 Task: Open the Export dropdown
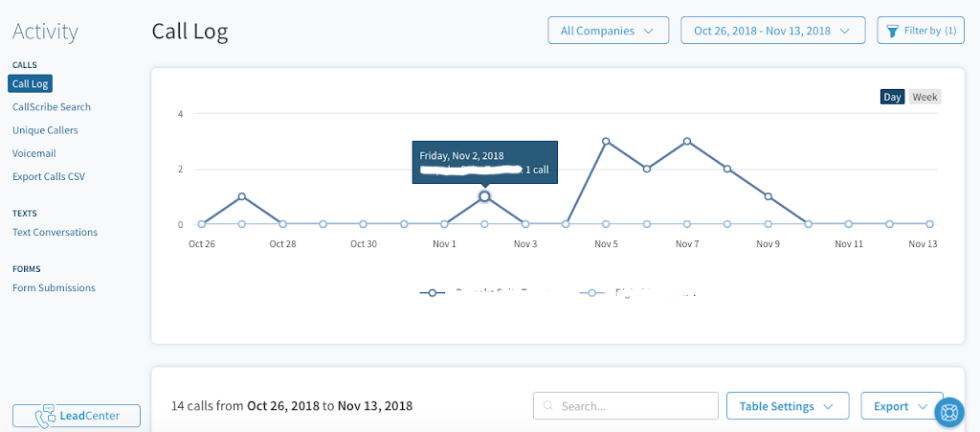[902, 406]
